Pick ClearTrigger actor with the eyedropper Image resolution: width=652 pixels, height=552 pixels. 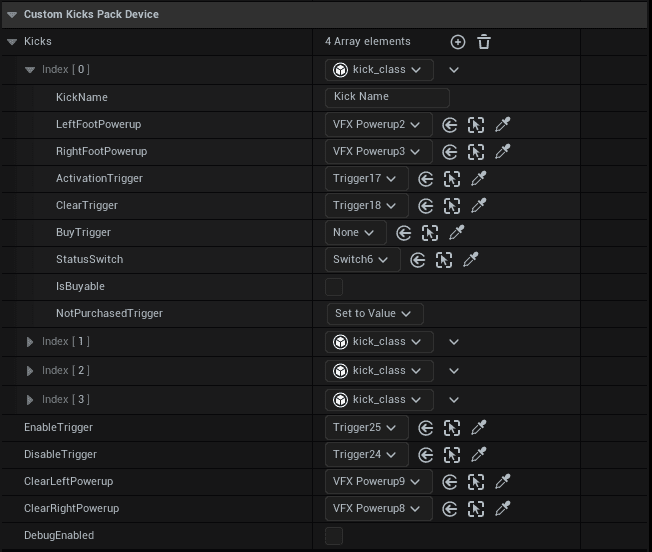pos(478,205)
